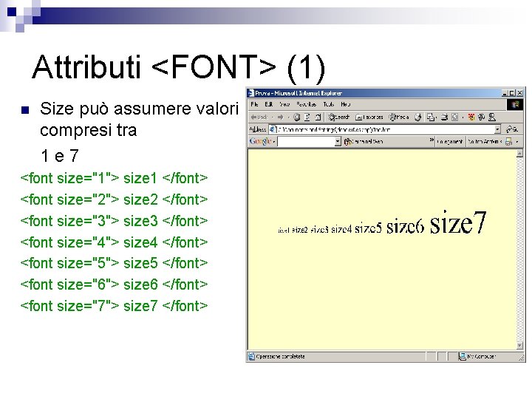Click the Mail icon in toolbar
Screen dimensions: 532x399
tap(431, 117)
